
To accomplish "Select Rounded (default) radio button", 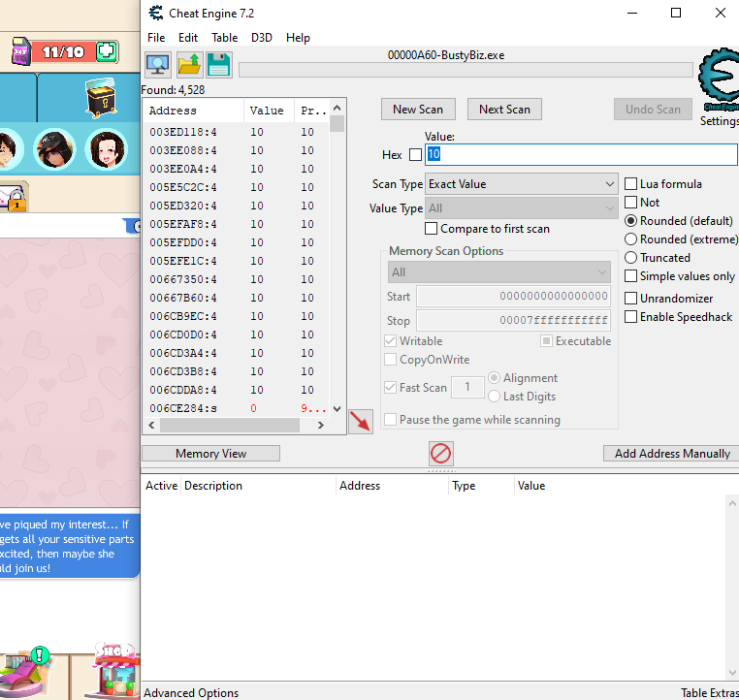I will [630, 221].
